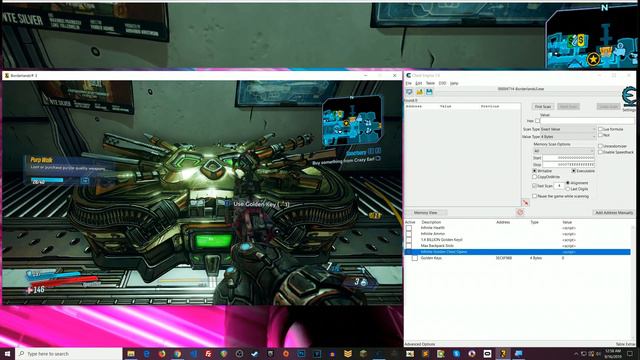Open Table Extras at the bottom right
Image resolution: width=640 pixels, height=360 pixels.
point(625,344)
